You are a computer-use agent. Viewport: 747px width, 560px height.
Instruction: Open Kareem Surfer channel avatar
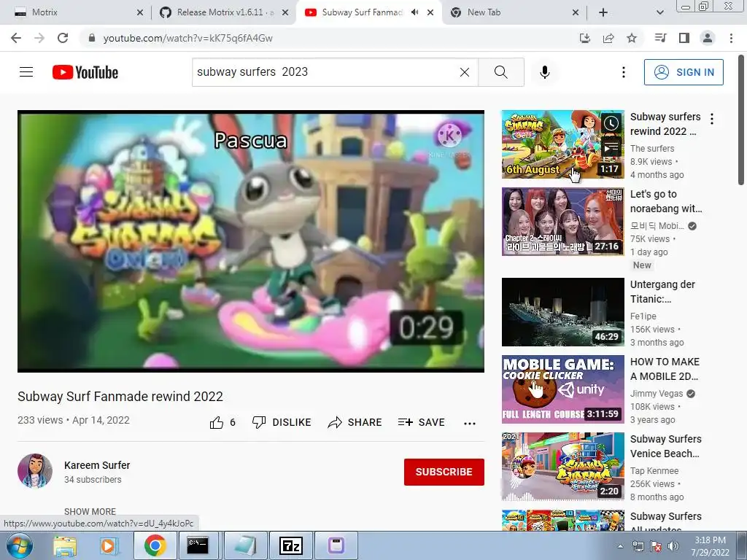pyautogui.click(x=35, y=471)
